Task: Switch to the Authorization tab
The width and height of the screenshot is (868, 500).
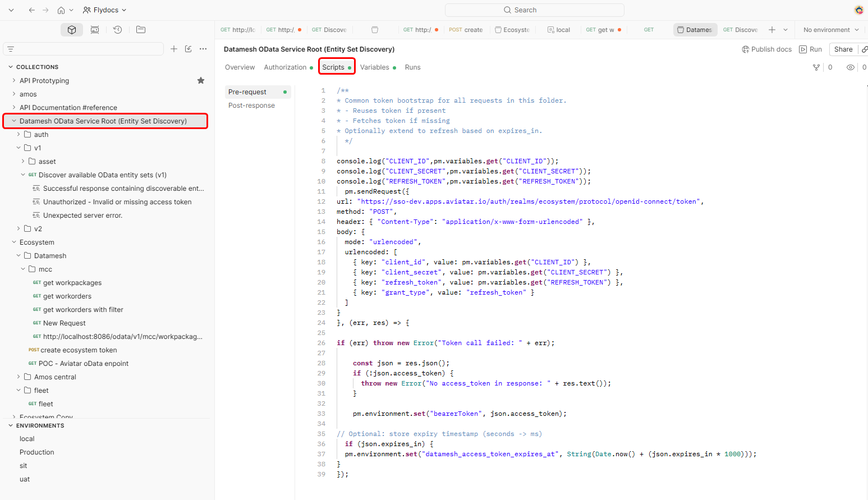Action: point(288,67)
